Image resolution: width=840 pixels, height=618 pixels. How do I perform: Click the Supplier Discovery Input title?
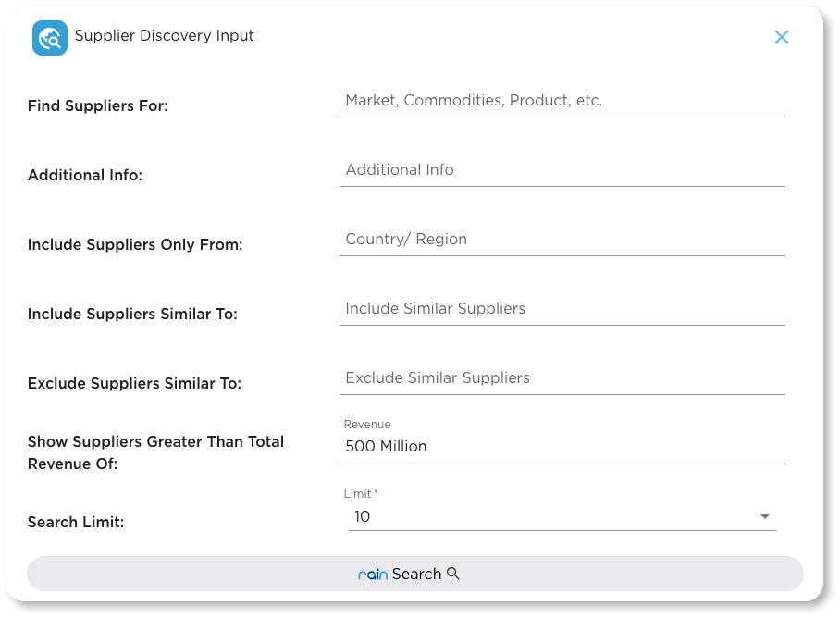(165, 36)
